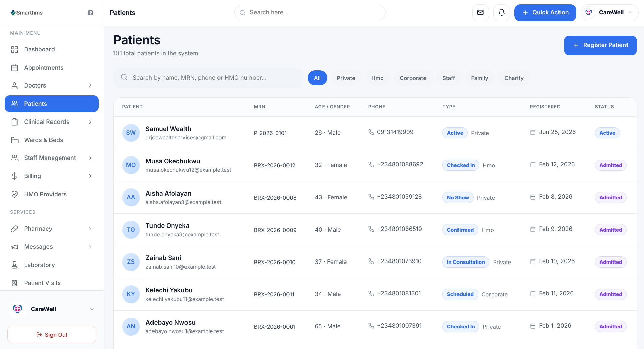Open the Dashboard menu item
Screen dimensions: 644x349
tap(52, 49)
